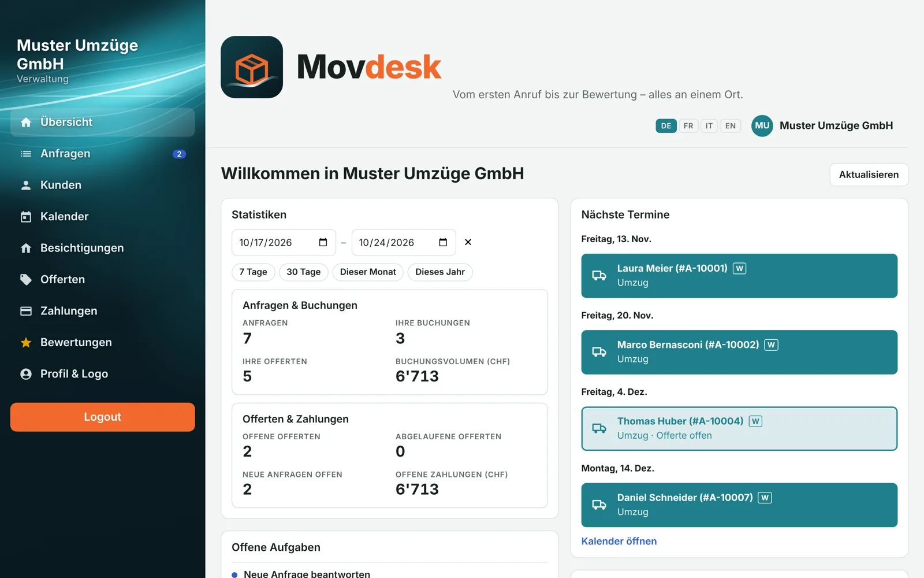Click the W badge next to Daniel Schneider
The height and width of the screenshot is (578, 924).
coord(765,498)
